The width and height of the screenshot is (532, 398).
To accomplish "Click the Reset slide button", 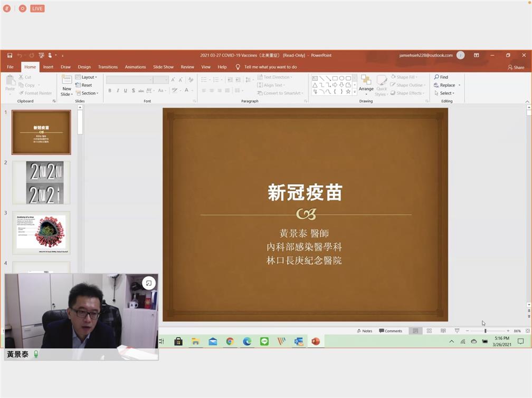I will [x=84, y=85].
